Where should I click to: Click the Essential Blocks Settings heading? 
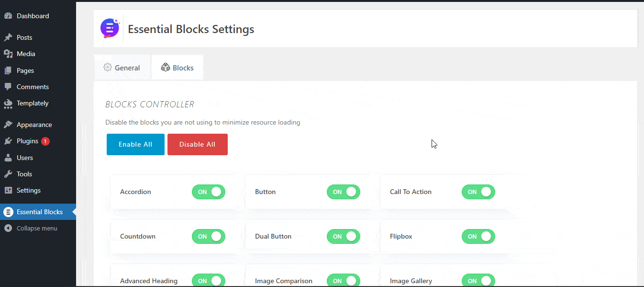tap(191, 29)
